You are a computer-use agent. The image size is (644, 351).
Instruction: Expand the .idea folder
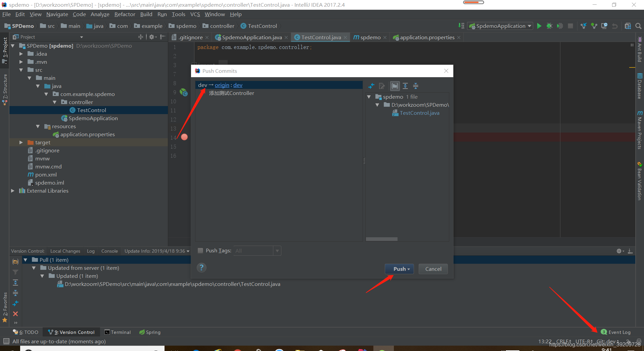(21, 54)
